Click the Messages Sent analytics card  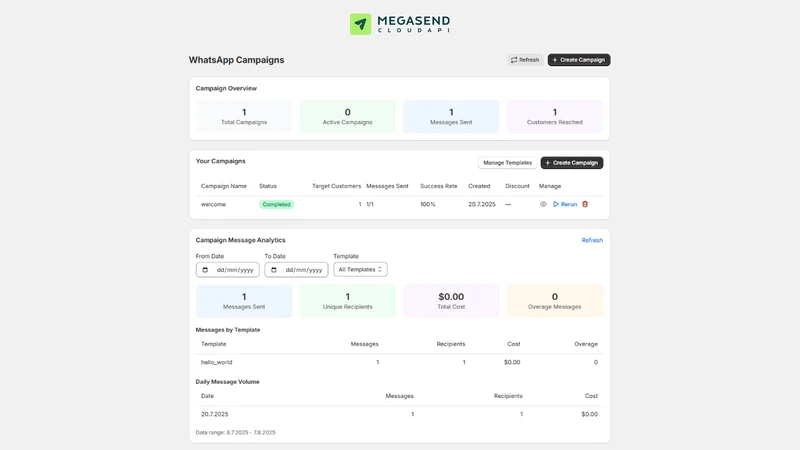click(244, 301)
